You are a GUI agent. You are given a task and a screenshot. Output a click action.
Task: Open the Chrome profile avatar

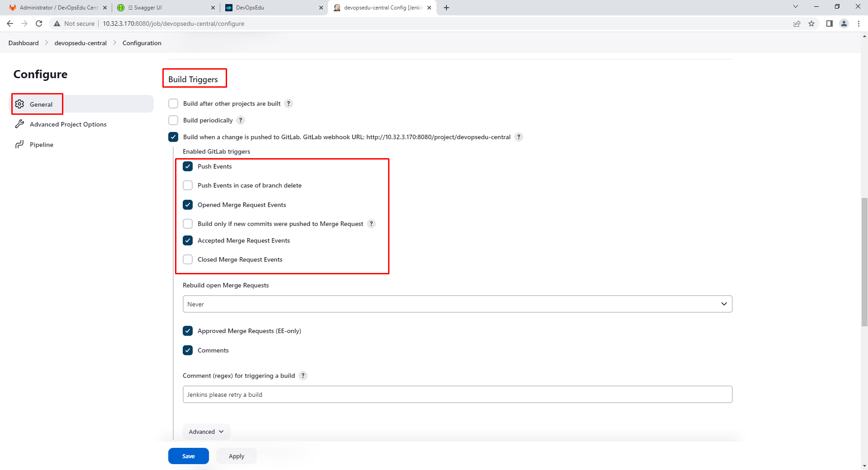pos(844,23)
